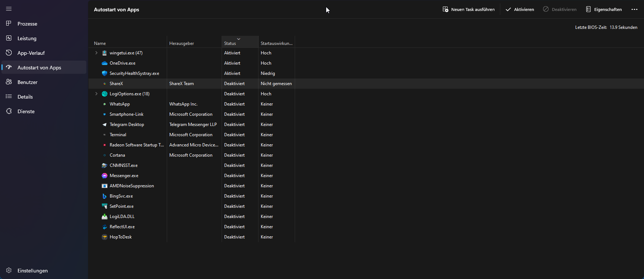Screen dimensions: 644x279
Task: Click the wingetui.exe app icon
Action: coord(105,53)
